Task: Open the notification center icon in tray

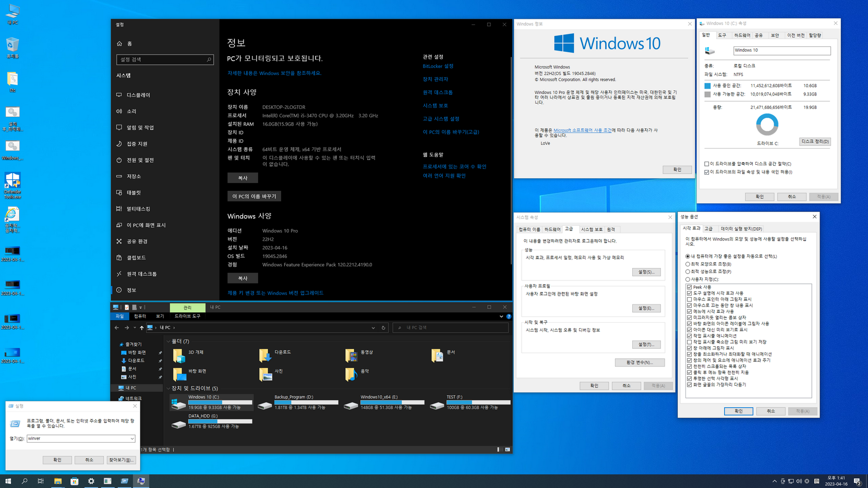Action: pos(857,481)
